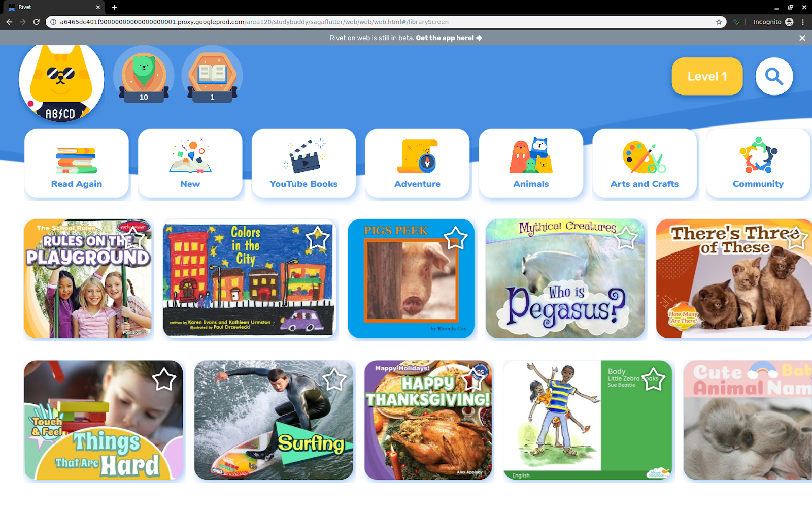
Task: Switch to the New books category
Action: [190, 163]
